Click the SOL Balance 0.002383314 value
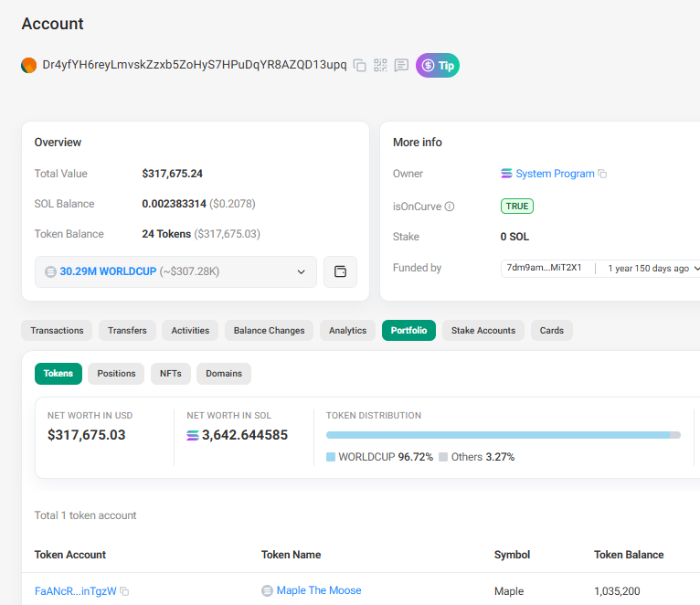 175,204
